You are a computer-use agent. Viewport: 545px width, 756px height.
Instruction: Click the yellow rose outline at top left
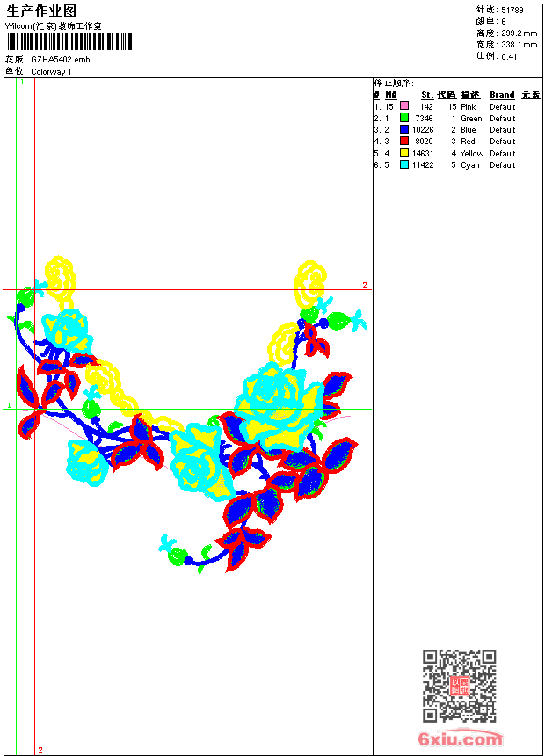pos(61,278)
